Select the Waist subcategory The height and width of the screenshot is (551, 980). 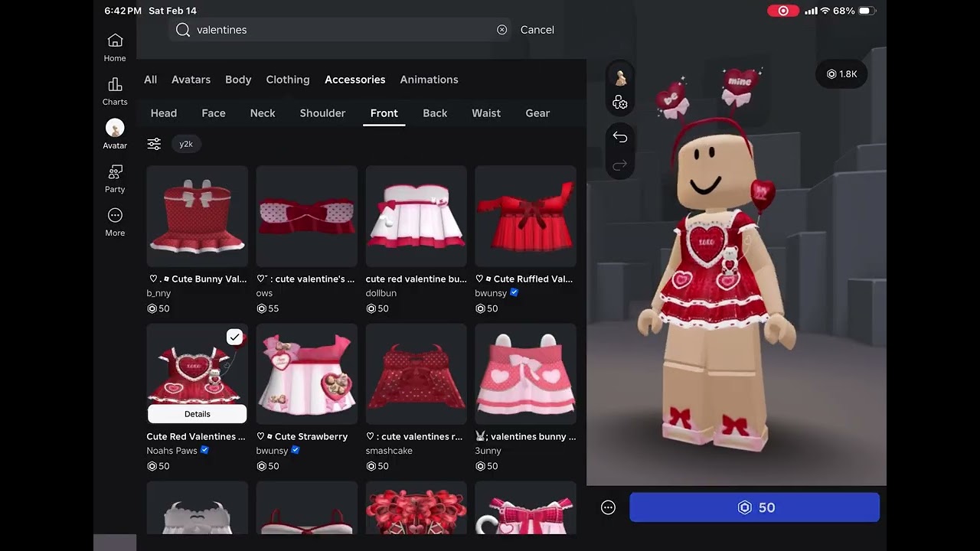(x=486, y=113)
